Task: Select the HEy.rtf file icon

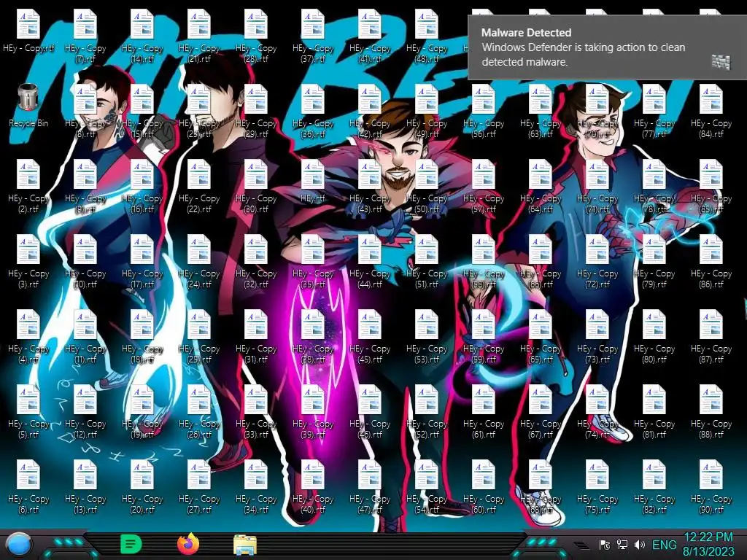Action: pos(312,174)
